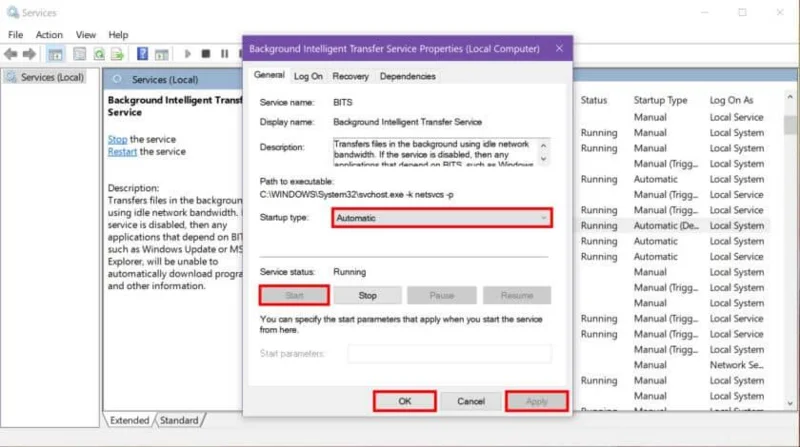Click the Forward arrow in Services toolbar

point(30,54)
